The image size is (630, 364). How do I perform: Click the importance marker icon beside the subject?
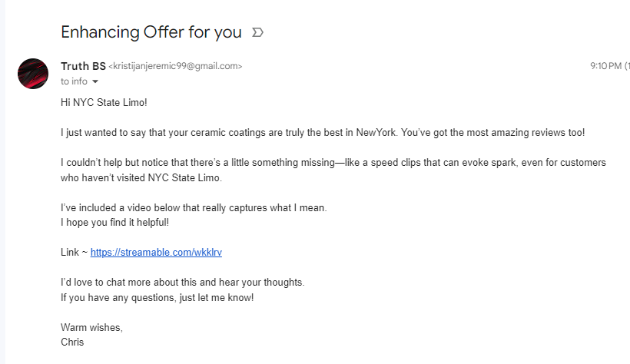(257, 32)
